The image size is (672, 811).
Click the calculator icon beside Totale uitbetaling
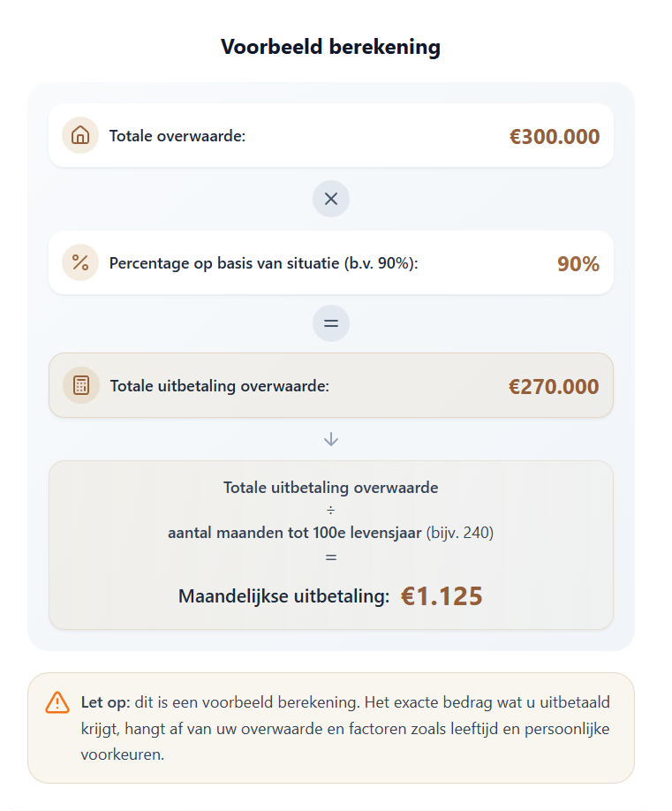point(81,386)
